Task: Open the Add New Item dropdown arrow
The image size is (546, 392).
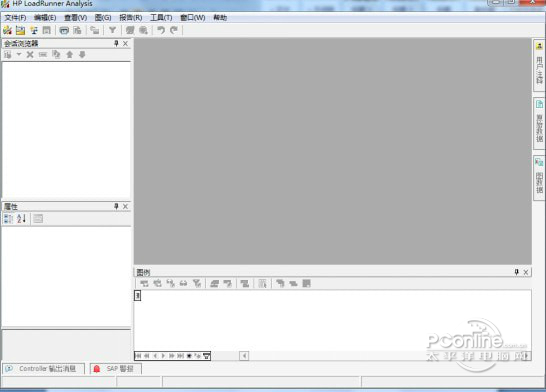Action: point(19,55)
